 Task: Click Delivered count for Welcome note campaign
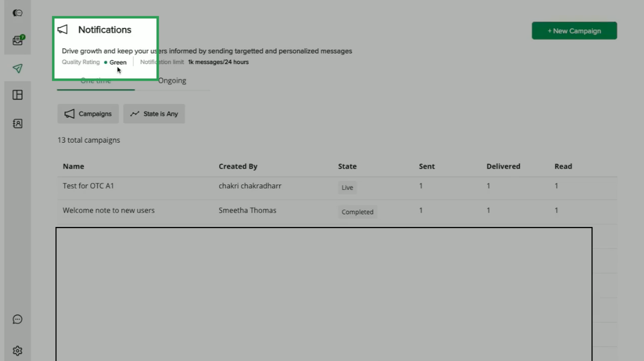click(488, 210)
